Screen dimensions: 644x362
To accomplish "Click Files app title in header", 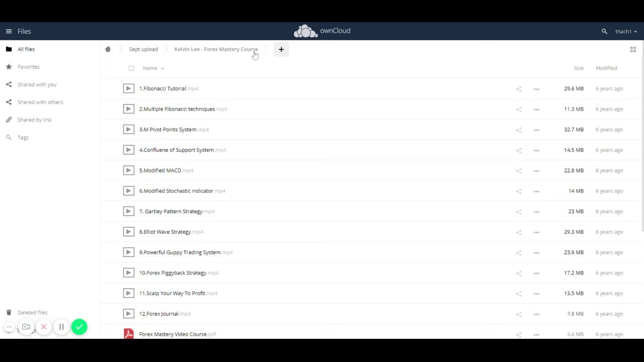I will [x=24, y=31].
